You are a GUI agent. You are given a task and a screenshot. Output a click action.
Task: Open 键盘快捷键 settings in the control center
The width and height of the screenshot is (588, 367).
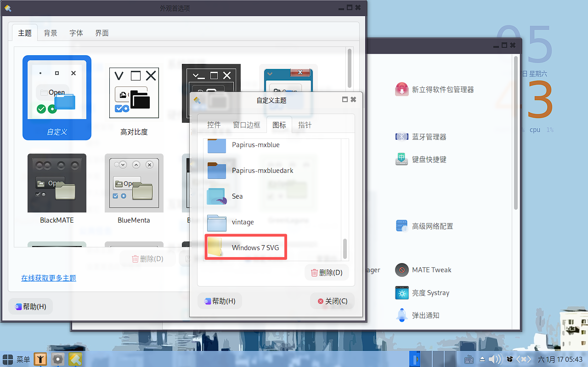(421, 160)
